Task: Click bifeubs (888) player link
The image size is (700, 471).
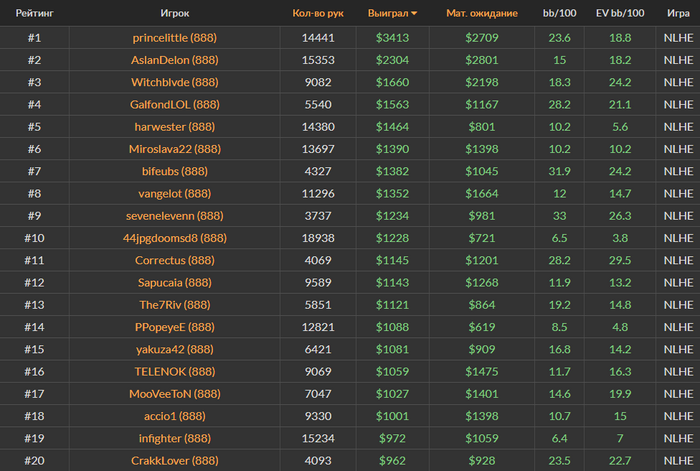Action: click(x=175, y=171)
